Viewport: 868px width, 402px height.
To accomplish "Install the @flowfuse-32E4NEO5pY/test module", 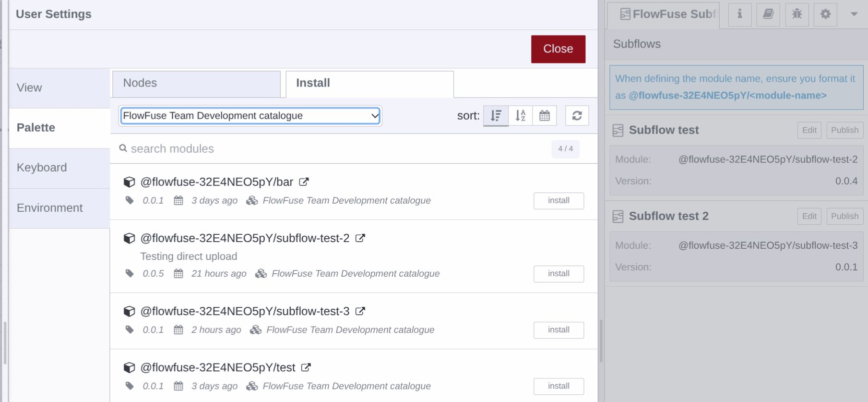I will (559, 386).
